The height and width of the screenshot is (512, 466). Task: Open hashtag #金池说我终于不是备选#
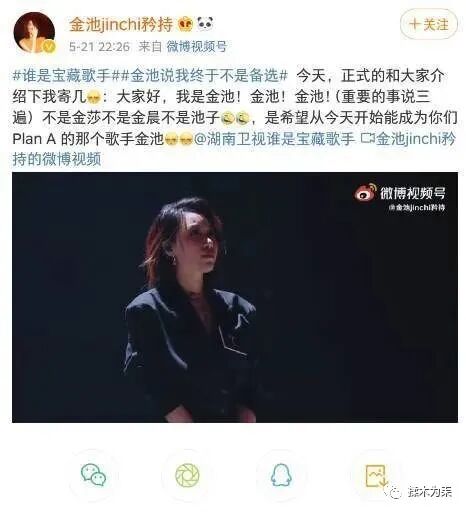[203, 76]
